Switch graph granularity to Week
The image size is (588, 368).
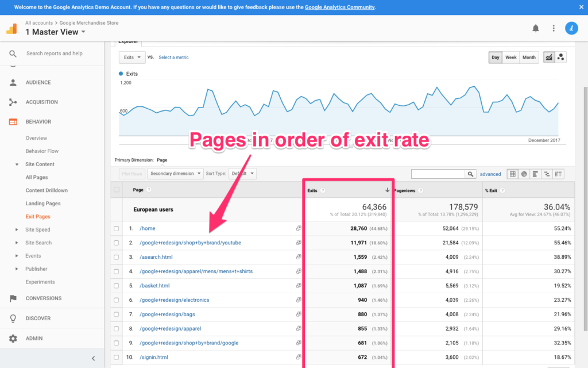(511, 57)
